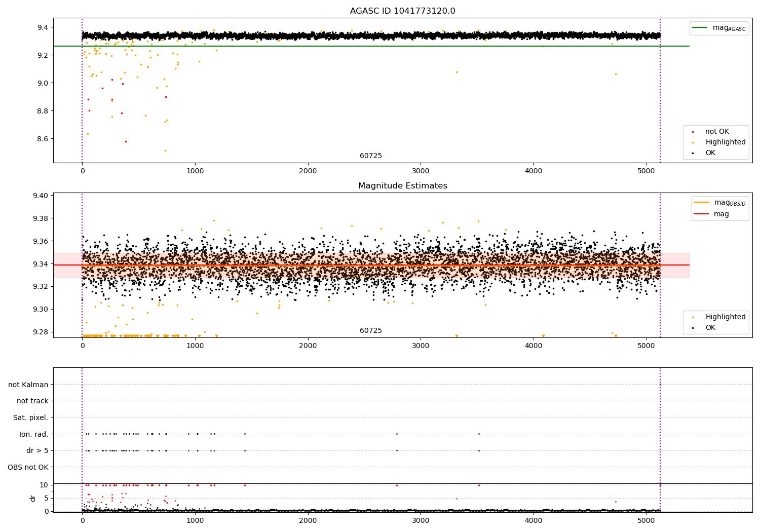The width and height of the screenshot is (760, 532).
Task: Click the '9.4' y-tick of the AGASC plot
Action: click(42, 27)
